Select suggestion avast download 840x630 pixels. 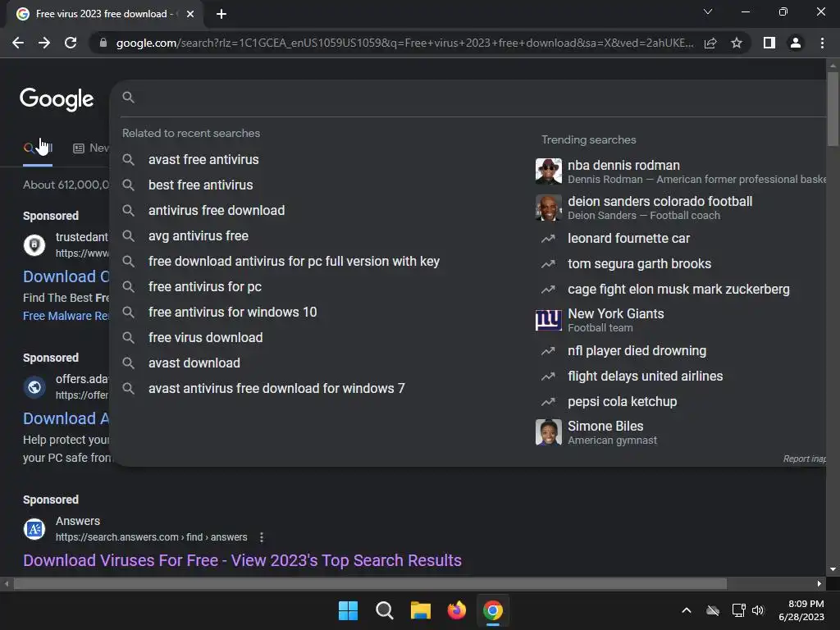point(194,363)
